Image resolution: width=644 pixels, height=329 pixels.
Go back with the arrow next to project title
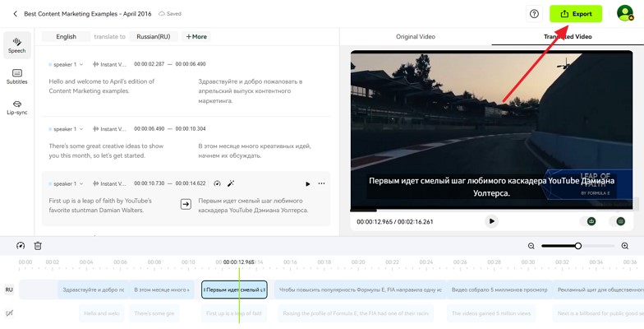pos(15,13)
